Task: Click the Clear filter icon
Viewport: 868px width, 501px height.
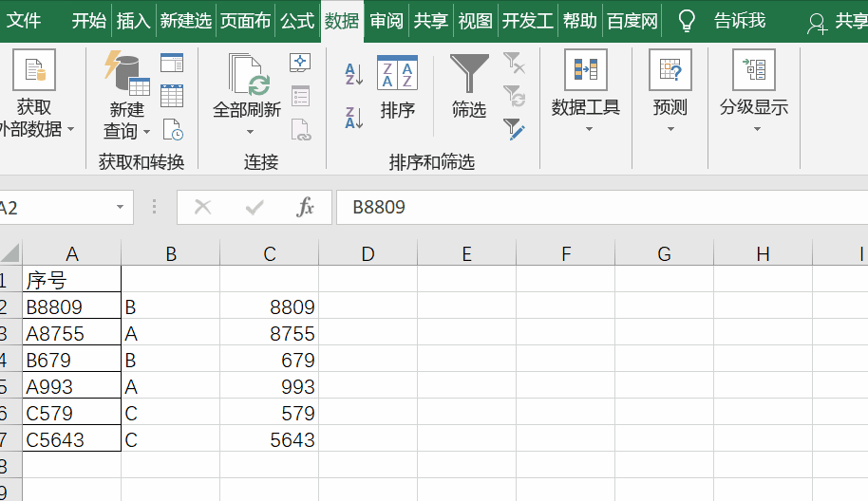Action: tap(515, 63)
